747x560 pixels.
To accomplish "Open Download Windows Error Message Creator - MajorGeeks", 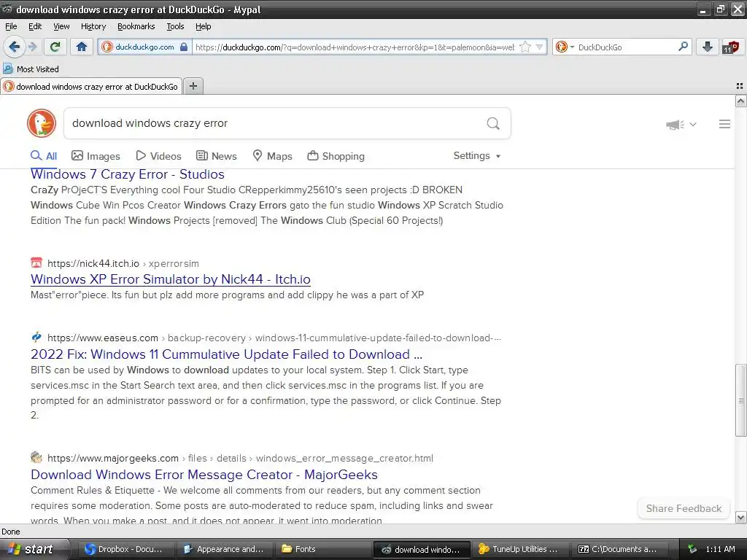I will [204, 475].
